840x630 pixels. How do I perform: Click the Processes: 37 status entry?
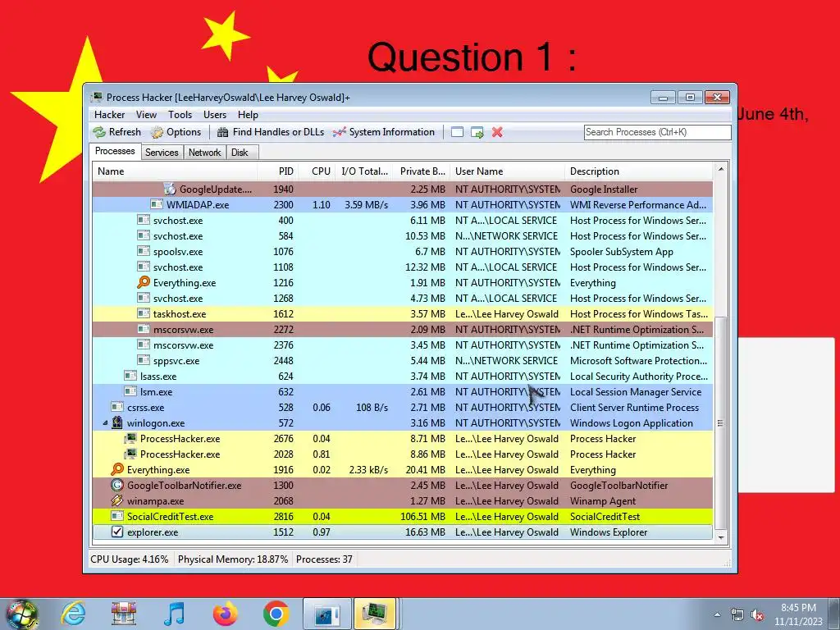click(x=324, y=559)
